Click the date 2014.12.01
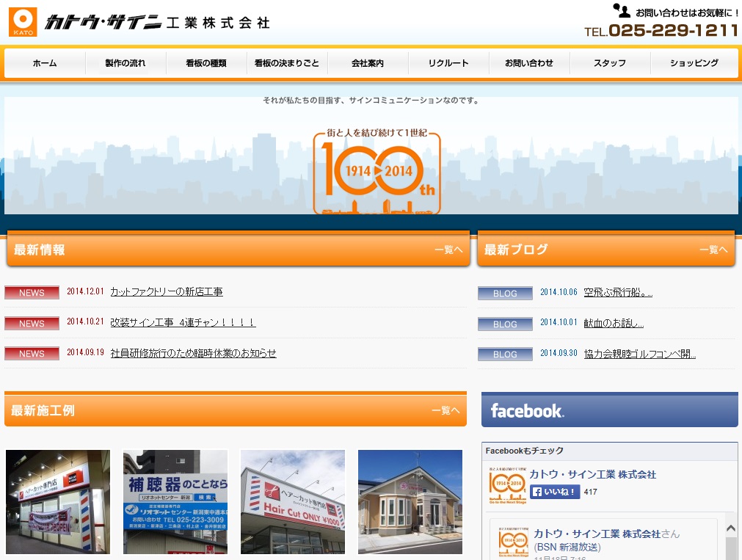 point(85,291)
